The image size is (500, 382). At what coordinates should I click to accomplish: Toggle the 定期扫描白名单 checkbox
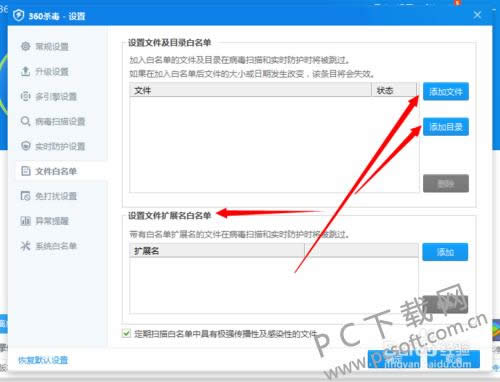pos(126,333)
